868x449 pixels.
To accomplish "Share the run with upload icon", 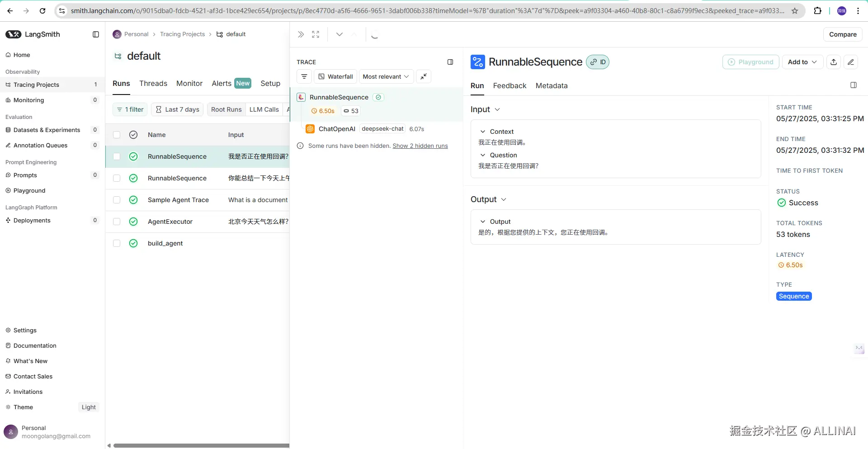I will pyautogui.click(x=834, y=62).
